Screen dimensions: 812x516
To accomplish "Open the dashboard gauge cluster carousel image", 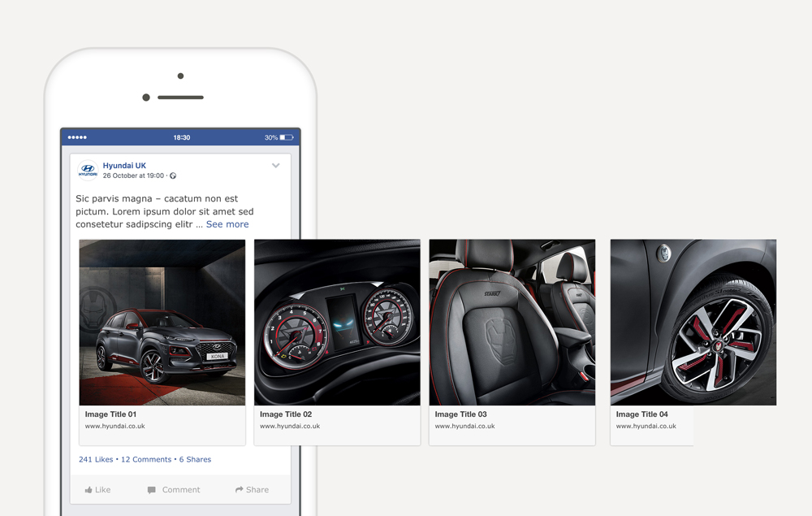I will point(337,323).
